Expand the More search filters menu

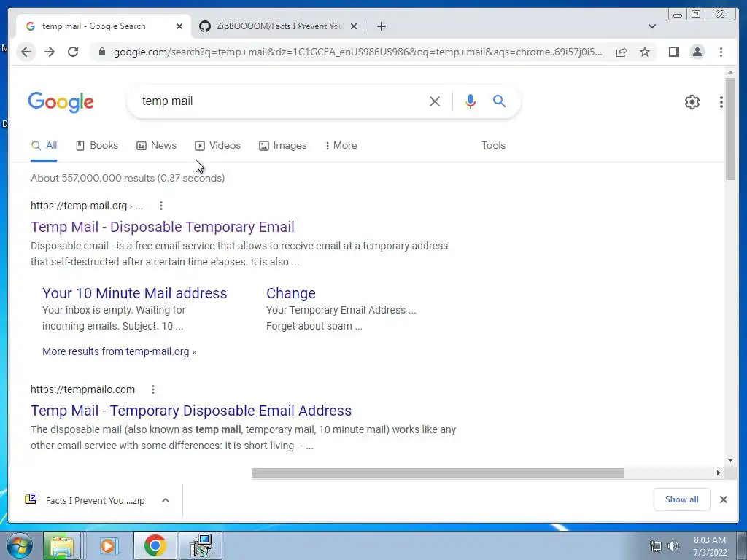coord(341,146)
